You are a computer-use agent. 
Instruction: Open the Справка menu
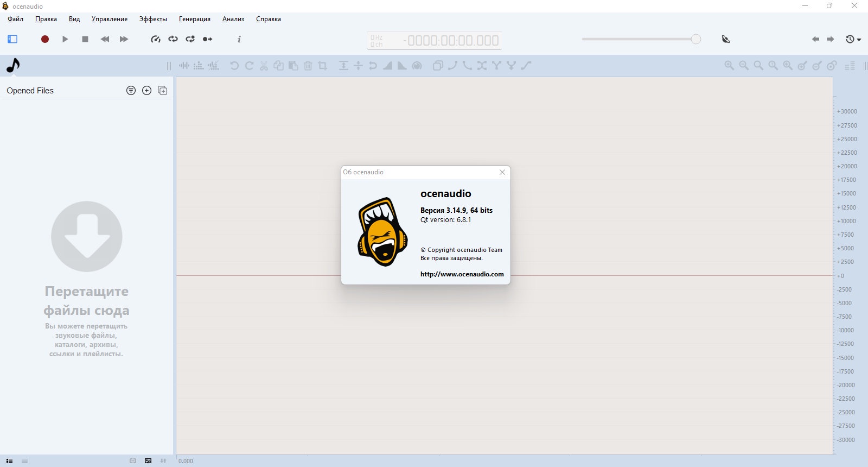[269, 19]
